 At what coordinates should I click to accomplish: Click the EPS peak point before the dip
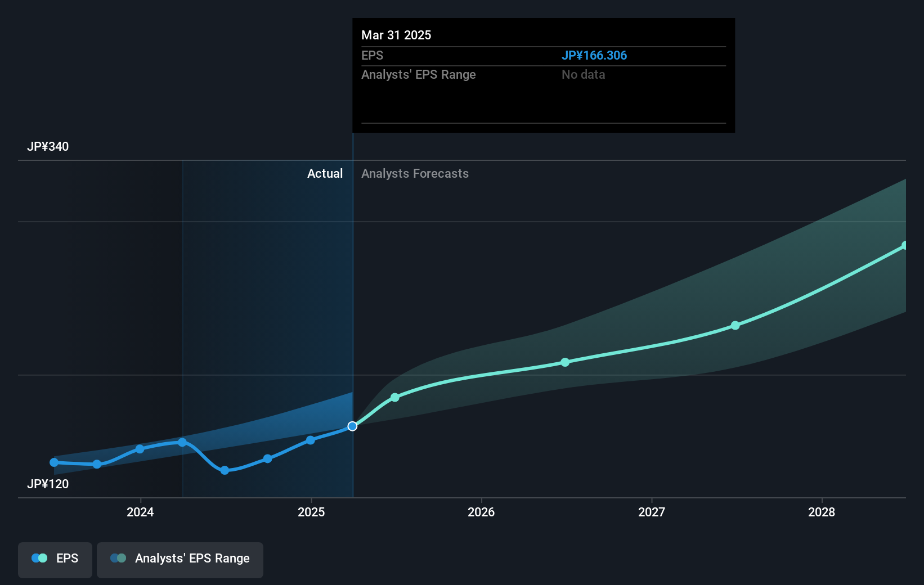pos(182,443)
